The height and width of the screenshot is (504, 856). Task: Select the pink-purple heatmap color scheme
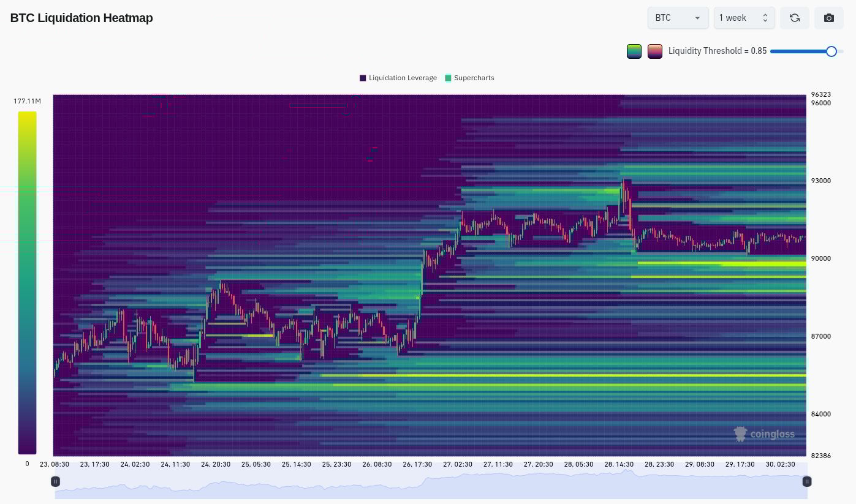pos(655,51)
